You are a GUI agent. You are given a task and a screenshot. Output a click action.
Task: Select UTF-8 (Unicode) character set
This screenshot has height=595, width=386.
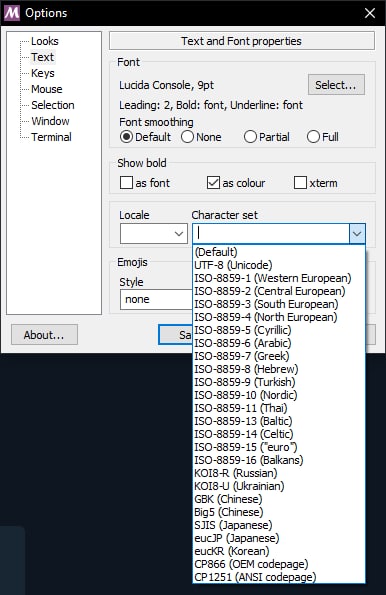click(x=279, y=265)
